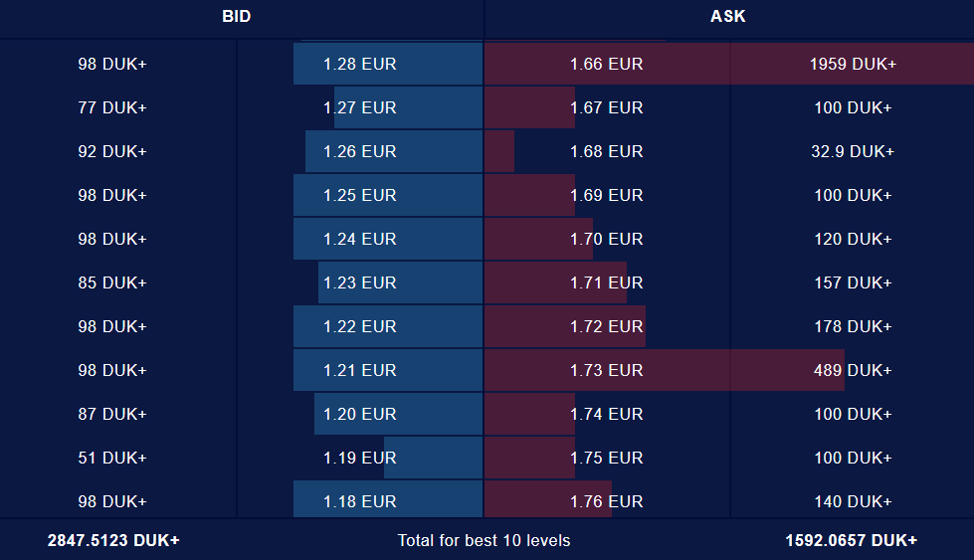Click the 'Total for best 10 levels' label
The width and height of the screenshot is (974, 560).
point(484,540)
